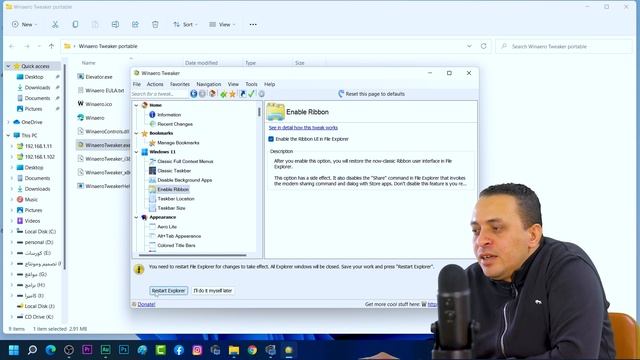Open Google Chrome from the taskbar
Image resolution: width=640 pixels, height=360 pixels.
coord(252,350)
